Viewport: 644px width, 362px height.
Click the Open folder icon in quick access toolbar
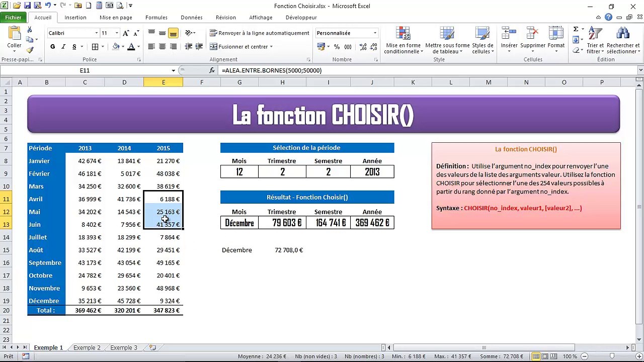point(17,6)
